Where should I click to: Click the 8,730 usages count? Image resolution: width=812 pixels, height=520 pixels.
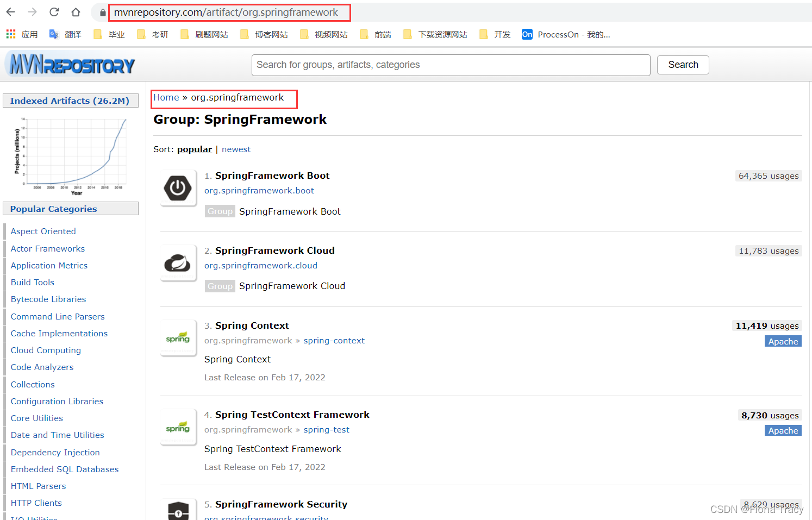770,416
